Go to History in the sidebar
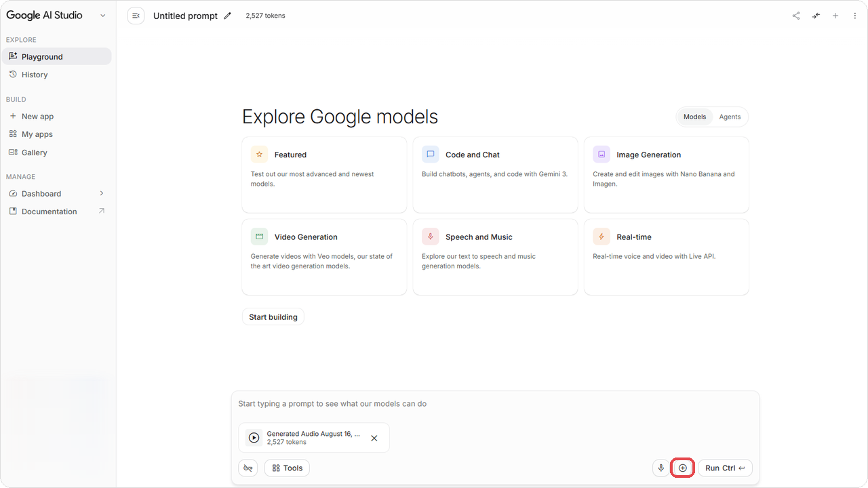Image resolution: width=868 pixels, height=488 pixels. tap(57, 75)
